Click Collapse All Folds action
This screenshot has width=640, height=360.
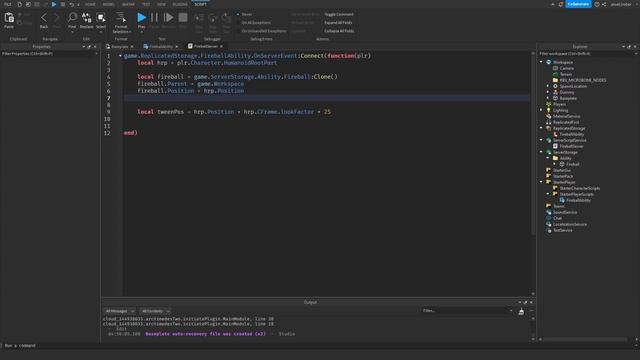pos(339,31)
